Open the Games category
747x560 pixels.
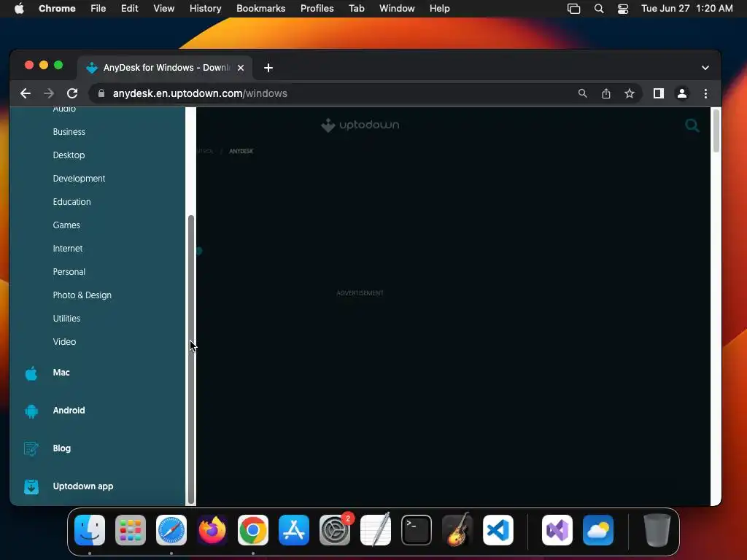(x=66, y=225)
